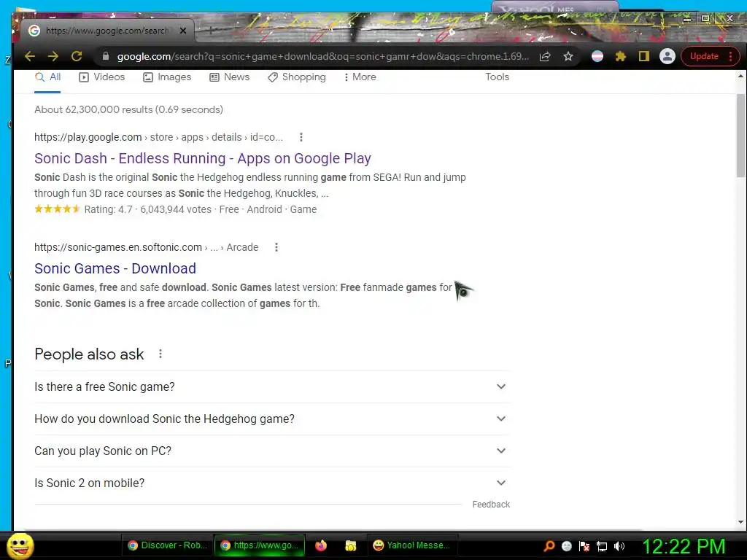Close the Google search browser tab
Image resolution: width=747 pixels, height=560 pixels.
tap(183, 31)
